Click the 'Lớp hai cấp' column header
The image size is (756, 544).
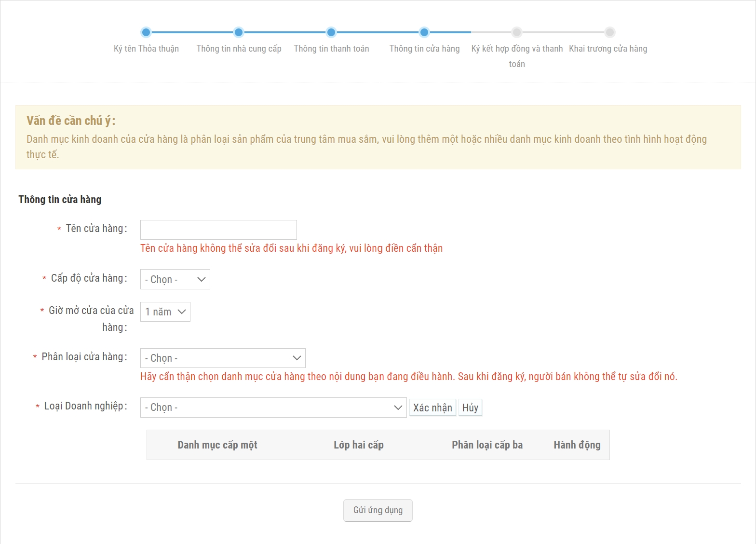pos(359,445)
